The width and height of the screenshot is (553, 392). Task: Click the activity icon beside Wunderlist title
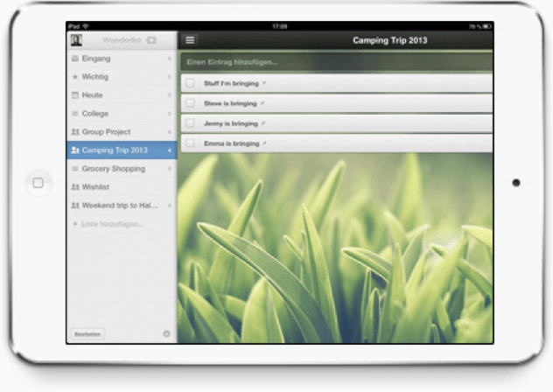coord(151,40)
